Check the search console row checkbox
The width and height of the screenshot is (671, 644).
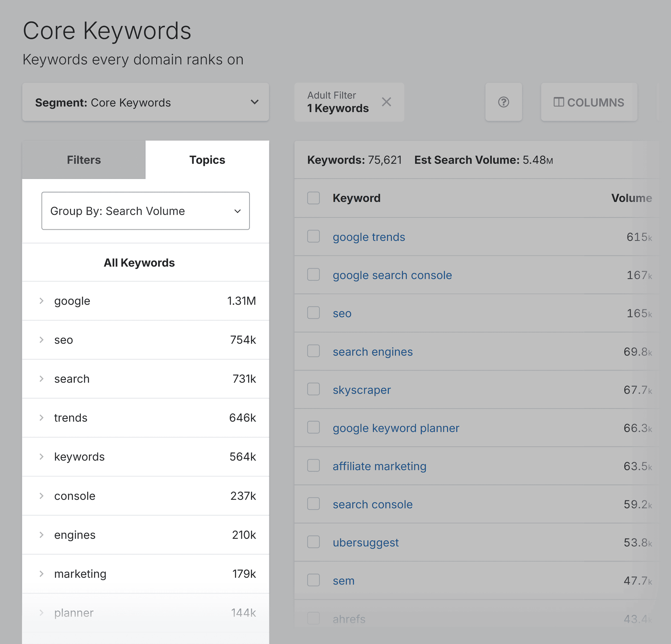tap(313, 504)
